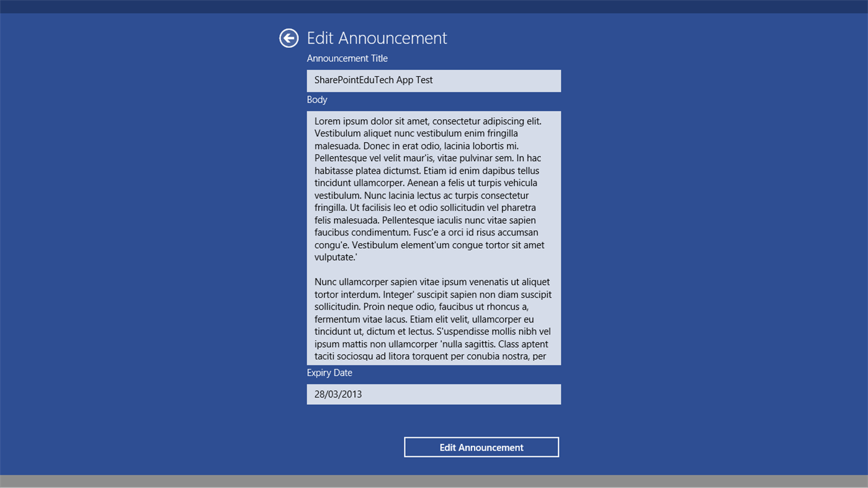Viewport: 868px width, 488px height.
Task: Select the title text SharePointEduTech App Test
Action: (374, 79)
